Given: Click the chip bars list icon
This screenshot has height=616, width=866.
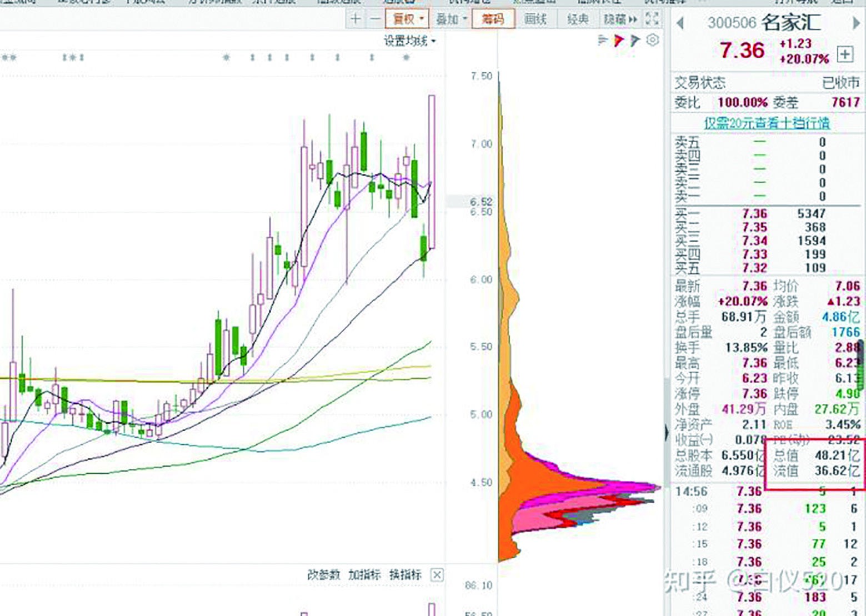Looking at the screenshot, I should pos(603,40).
